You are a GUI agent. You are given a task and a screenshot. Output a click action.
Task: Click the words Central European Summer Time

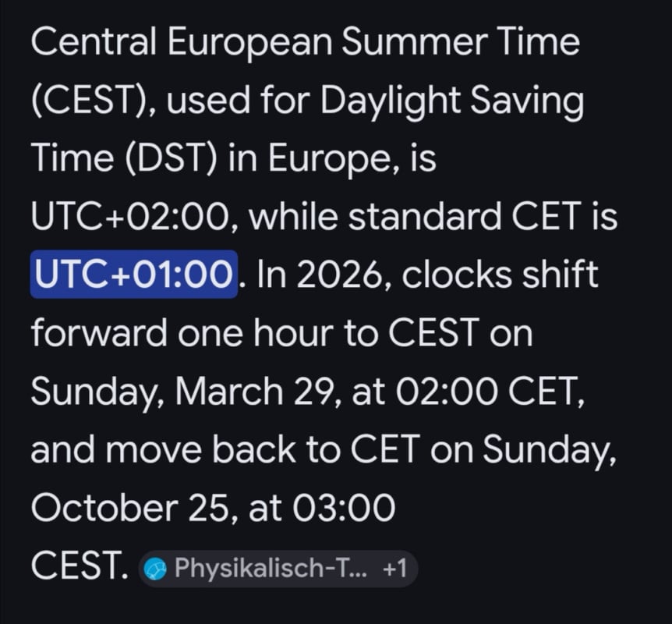305,41
